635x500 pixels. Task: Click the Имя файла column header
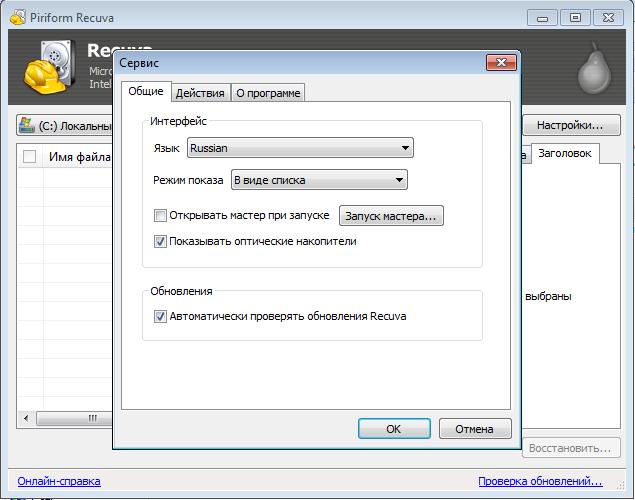coord(77,156)
